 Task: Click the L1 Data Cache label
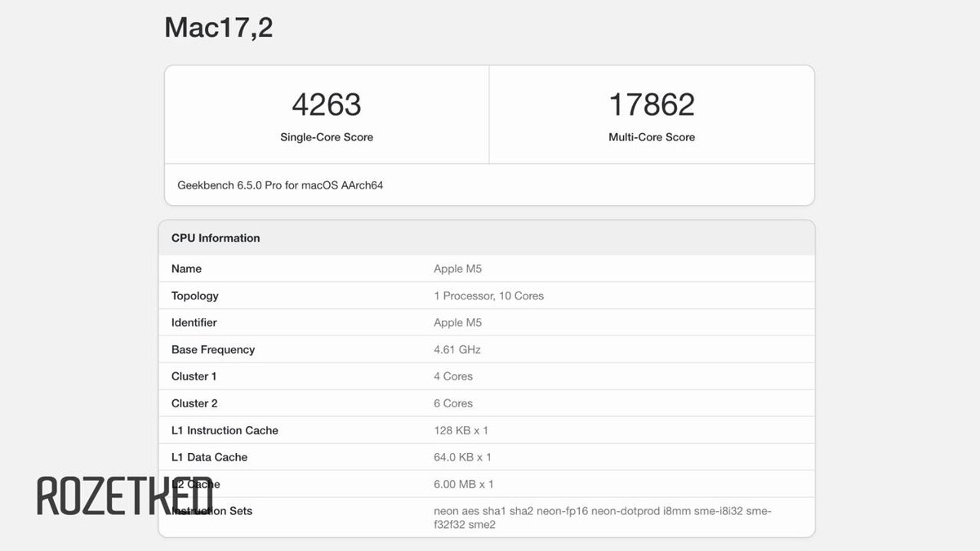(209, 457)
